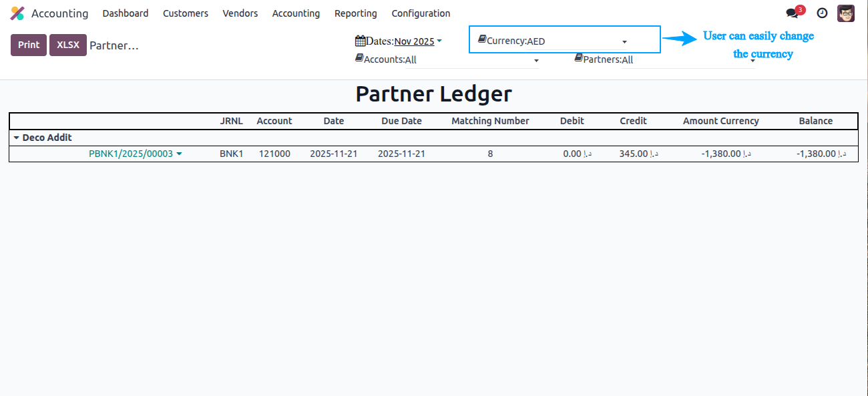Open the Reporting menu
The height and width of the screenshot is (396, 868).
click(x=356, y=13)
